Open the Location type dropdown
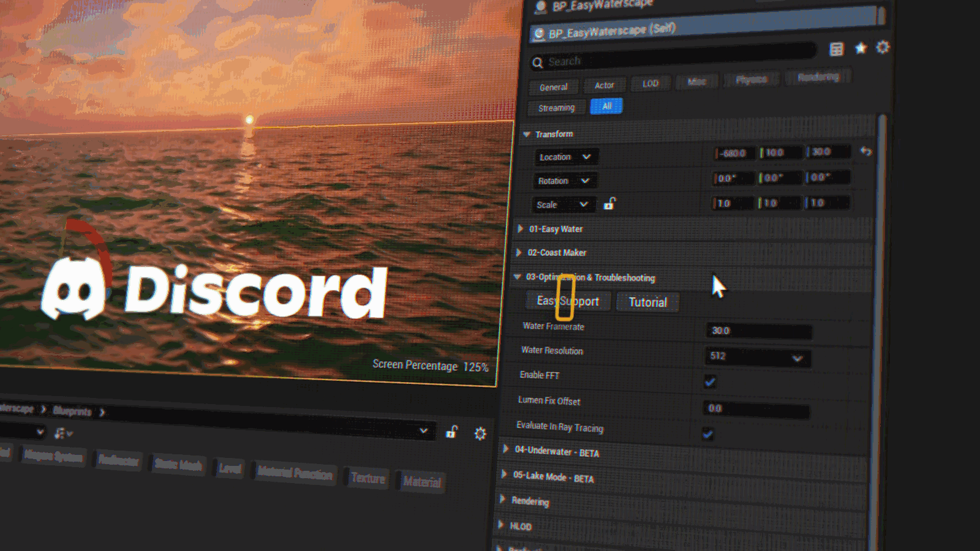Viewport: 980px width, 551px height. coord(565,157)
